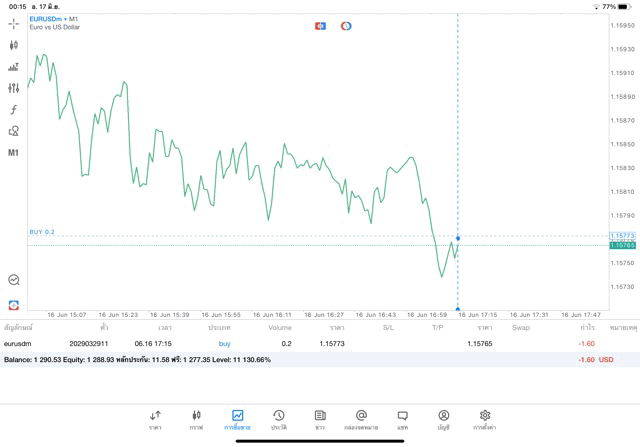Click the Volume column header
The image size is (640, 447).
pyautogui.click(x=280, y=328)
